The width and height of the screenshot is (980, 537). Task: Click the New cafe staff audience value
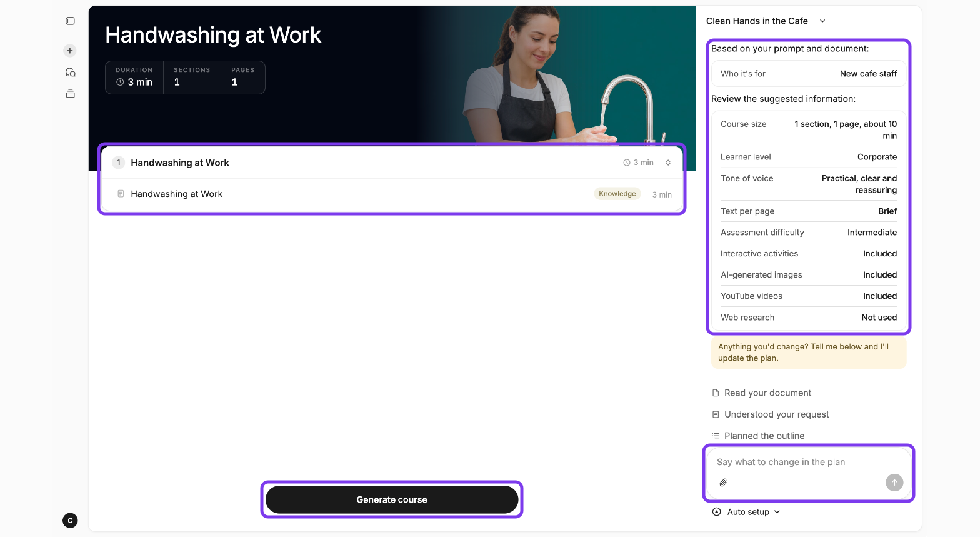point(868,74)
